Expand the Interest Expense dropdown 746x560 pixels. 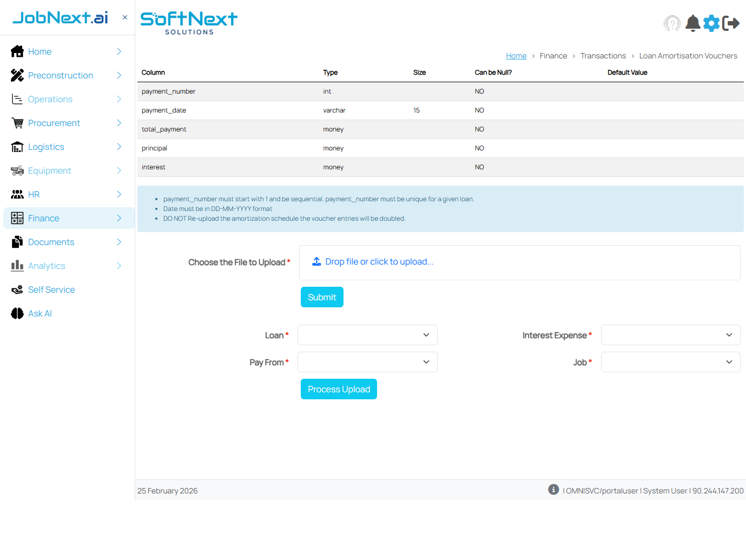pos(671,335)
